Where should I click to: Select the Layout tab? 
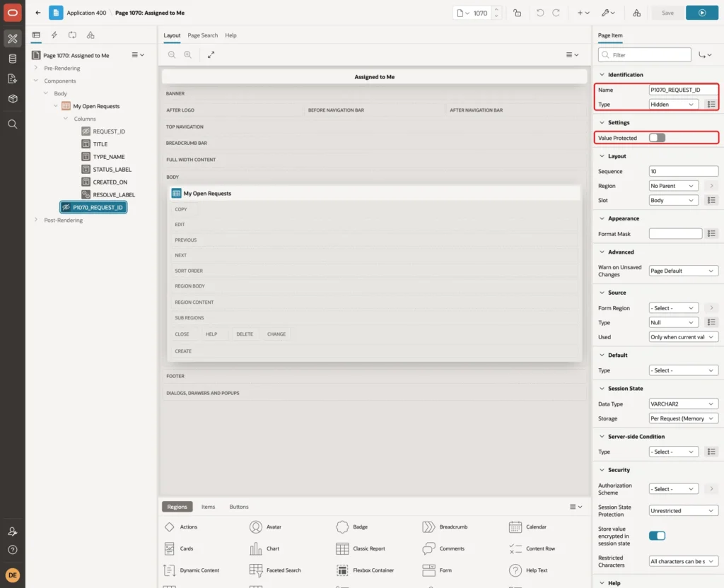point(172,35)
